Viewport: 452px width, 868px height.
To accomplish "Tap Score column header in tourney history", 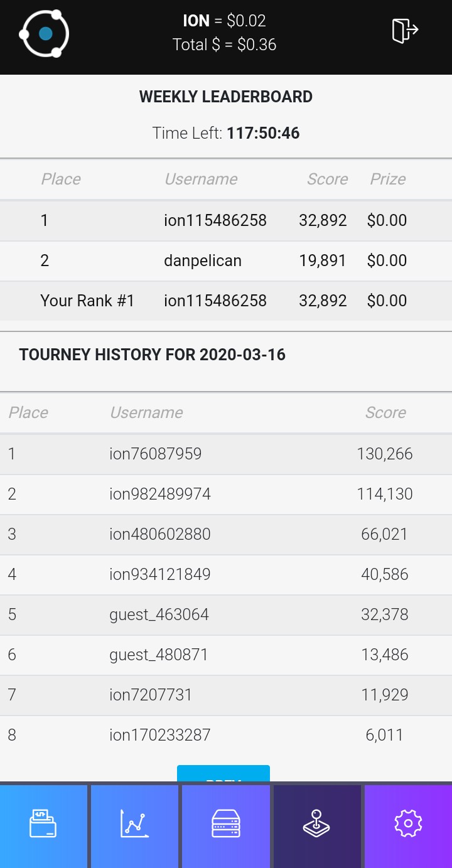I will click(385, 412).
